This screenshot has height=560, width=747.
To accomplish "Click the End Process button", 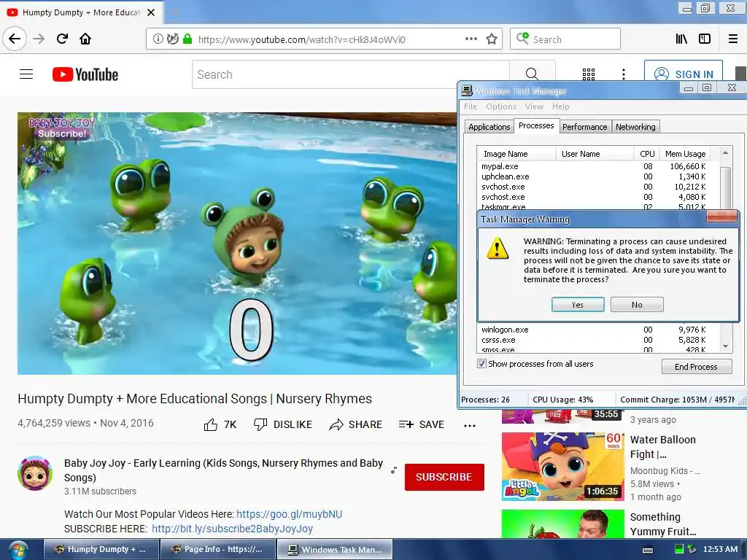I will (696, 367).
